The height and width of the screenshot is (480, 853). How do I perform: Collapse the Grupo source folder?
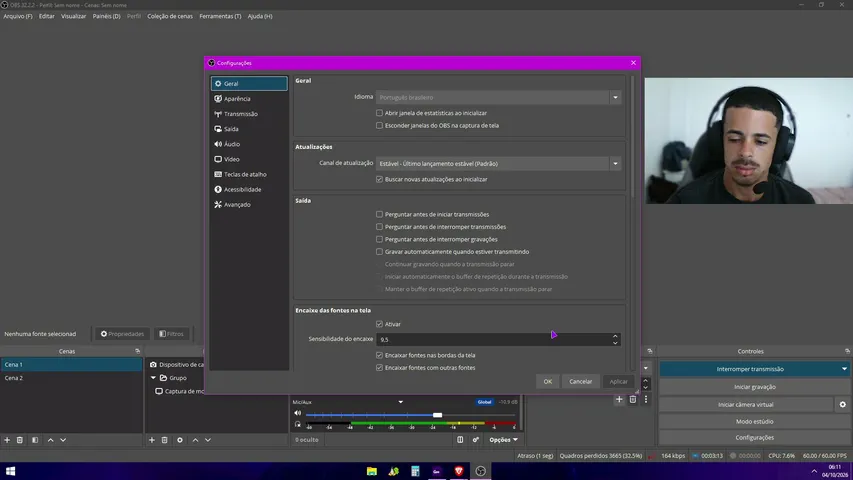click(153, 378)
